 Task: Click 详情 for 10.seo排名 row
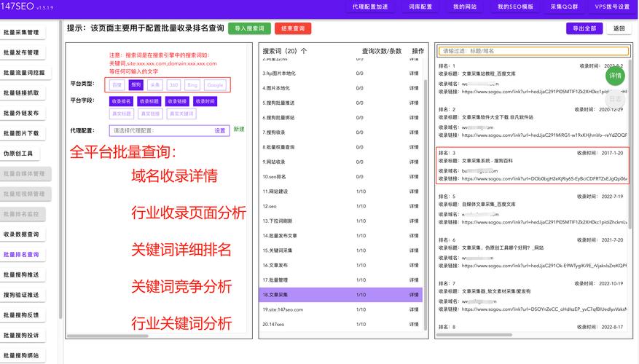tap(414, 177)
